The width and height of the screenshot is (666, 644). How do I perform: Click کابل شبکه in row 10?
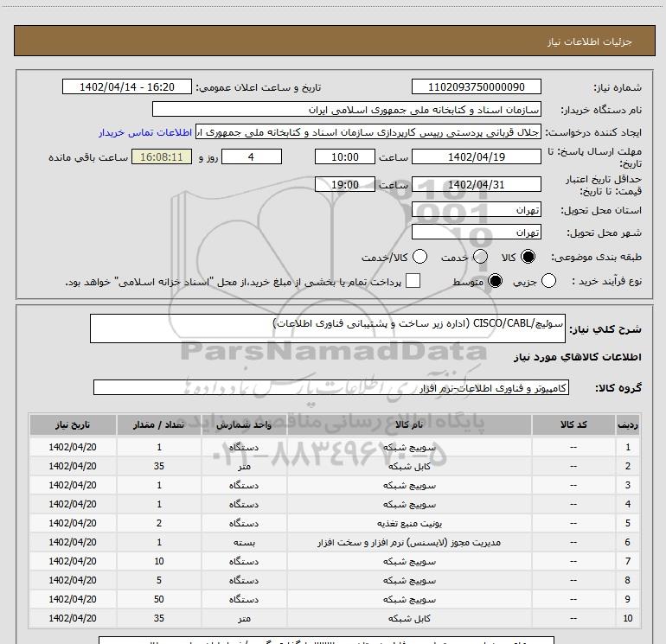pos(409,619)
